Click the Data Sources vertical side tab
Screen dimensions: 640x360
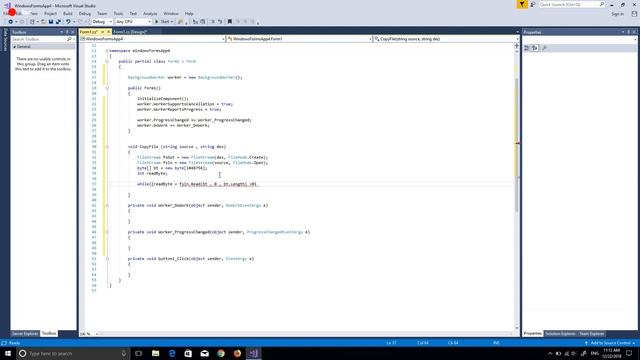(x=5, y=40)
